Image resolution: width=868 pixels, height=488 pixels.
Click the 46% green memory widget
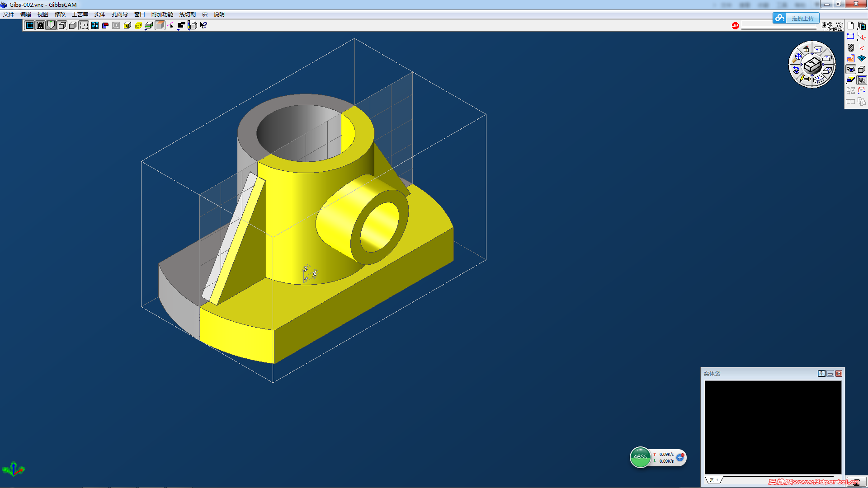[640, 457]
